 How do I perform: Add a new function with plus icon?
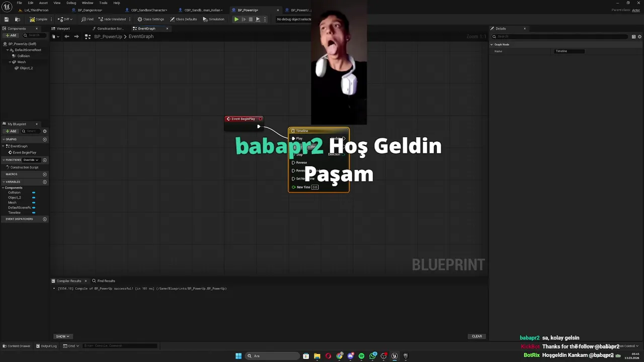click(x=45, y=160)
